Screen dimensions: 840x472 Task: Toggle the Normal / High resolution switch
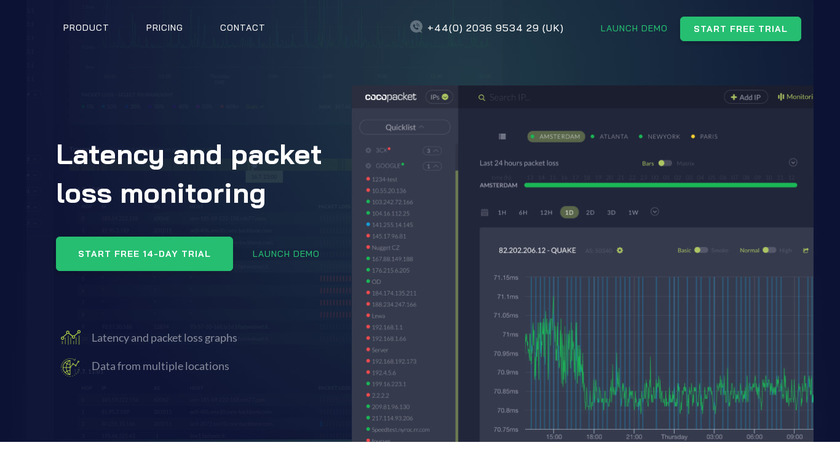tap(769, 250)
